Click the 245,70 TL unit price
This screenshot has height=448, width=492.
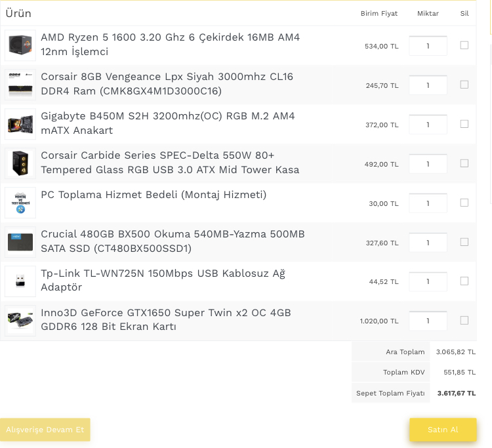(x=382, y=85)
